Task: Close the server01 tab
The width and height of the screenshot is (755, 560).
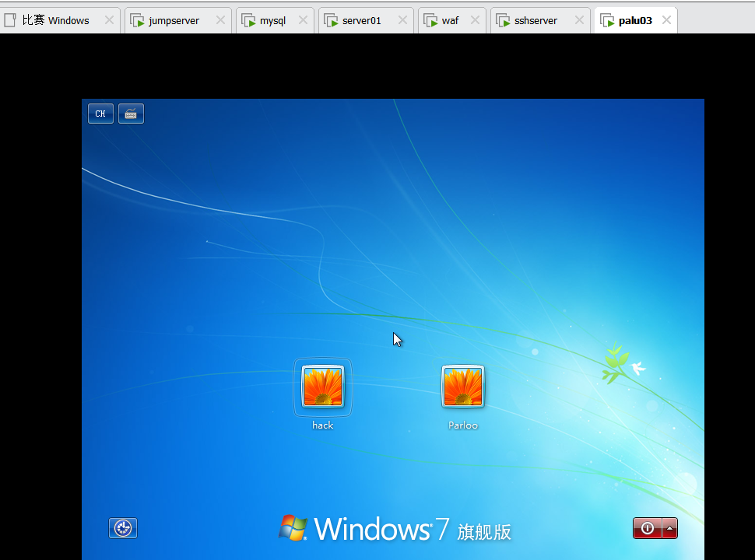Action: 402,20
